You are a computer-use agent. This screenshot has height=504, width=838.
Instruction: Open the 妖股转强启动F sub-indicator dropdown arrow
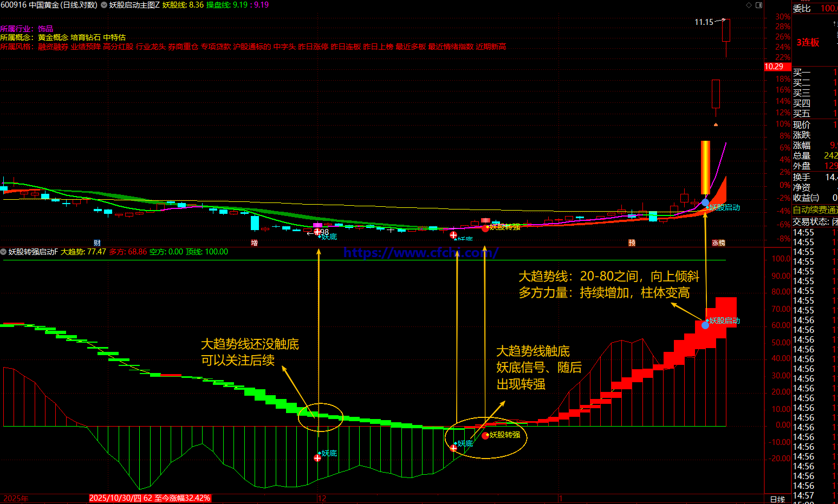coord(3,252)
